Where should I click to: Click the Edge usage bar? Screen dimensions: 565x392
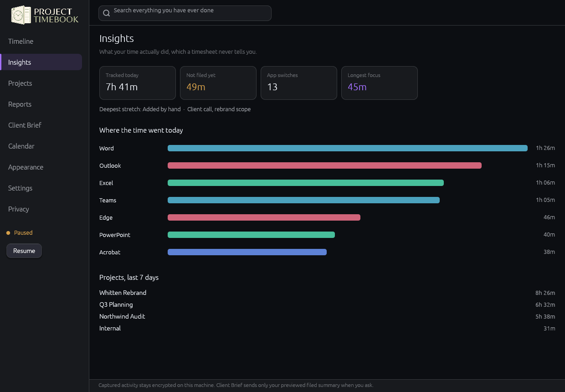[x=264, y=217]
